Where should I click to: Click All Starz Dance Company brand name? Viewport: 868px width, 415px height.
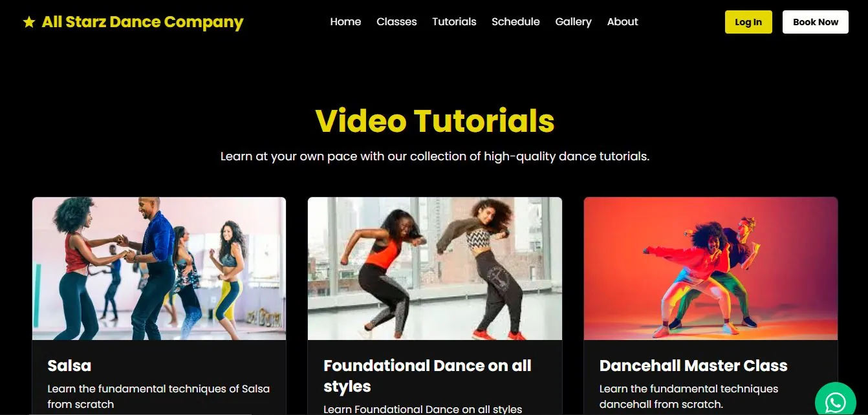pos(142,22)
